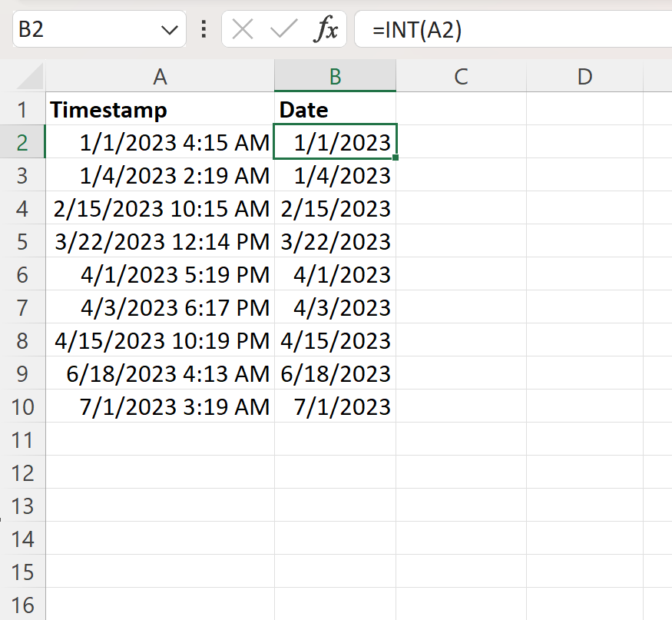Select the Timestamp header cell A1
672x620 pixels.
click(x=159, y=109)
